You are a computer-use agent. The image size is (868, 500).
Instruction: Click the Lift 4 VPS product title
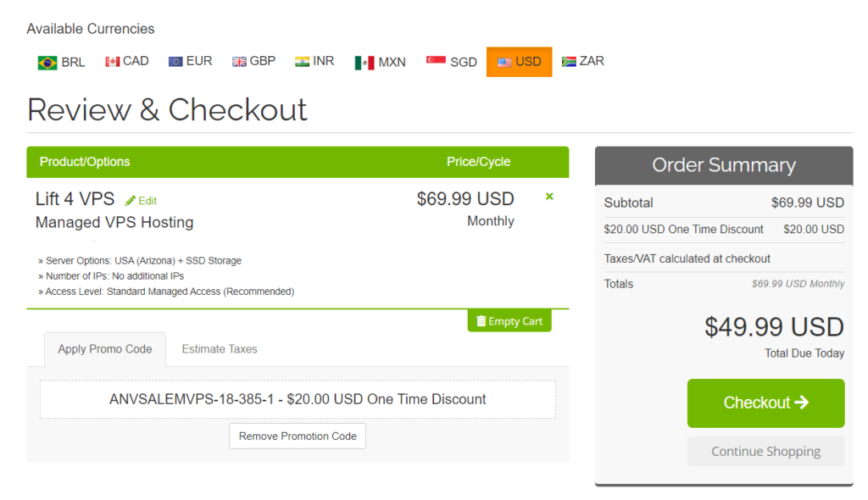[x=75, y=199]
